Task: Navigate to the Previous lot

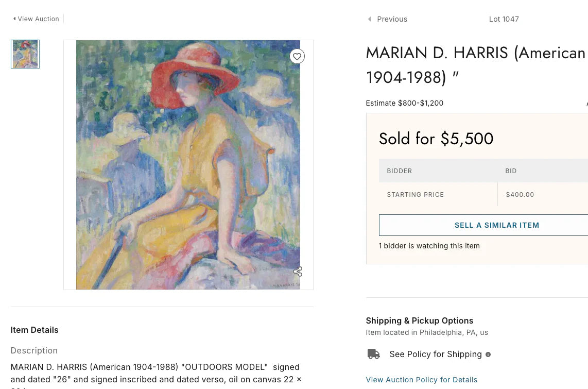Action: [392, 19]
